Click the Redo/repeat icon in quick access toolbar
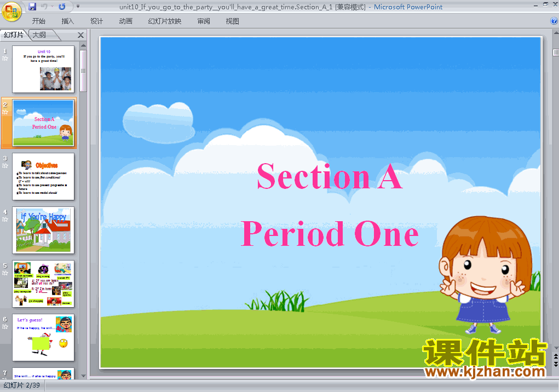 point(62,7)
